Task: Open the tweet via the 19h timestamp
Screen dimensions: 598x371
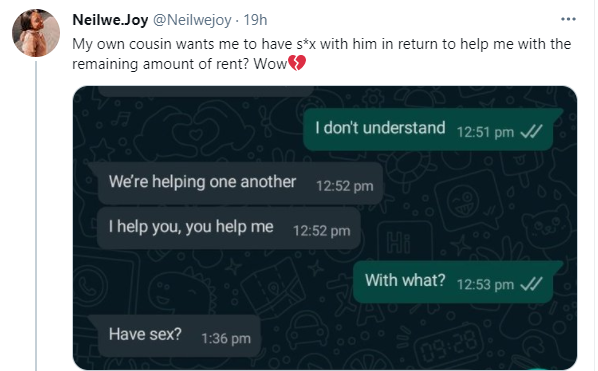Action: (255, 20)
